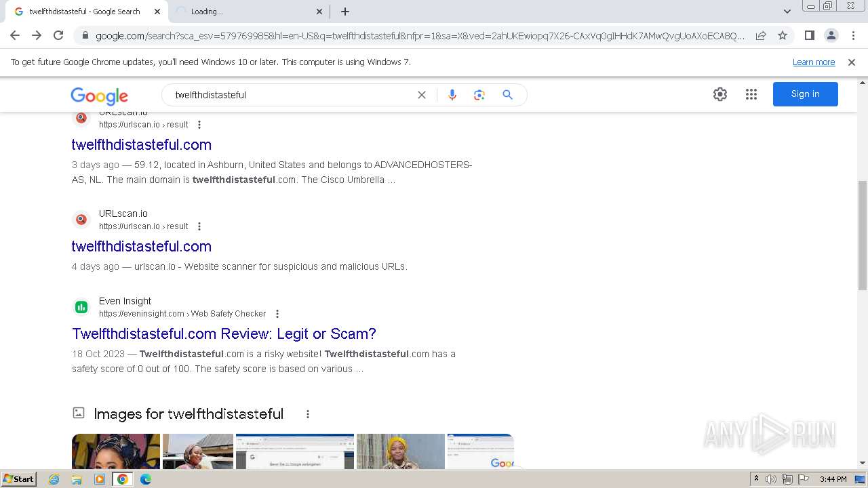Click the Google search input field
The width and height of the screenshot is (868, 488).
(292, 95)
